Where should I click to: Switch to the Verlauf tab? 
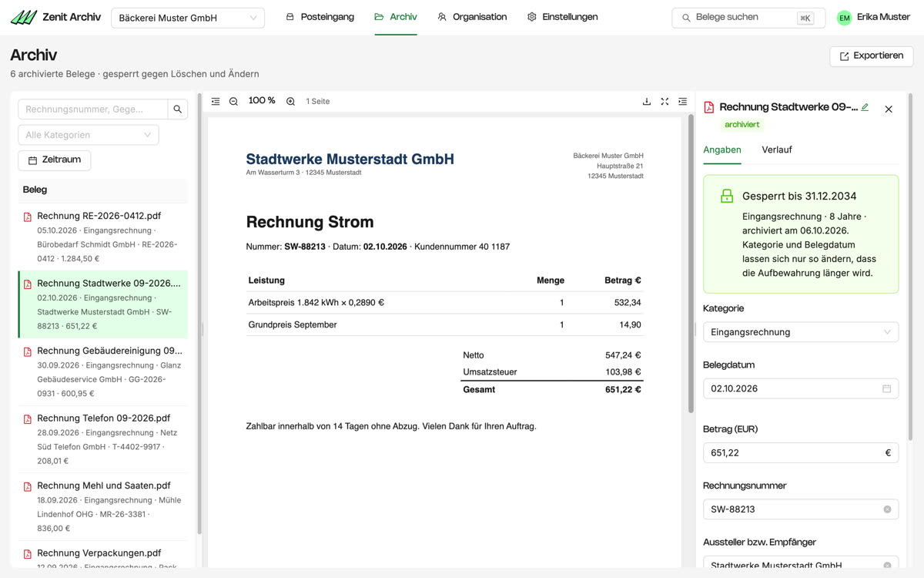coord(777,150)
